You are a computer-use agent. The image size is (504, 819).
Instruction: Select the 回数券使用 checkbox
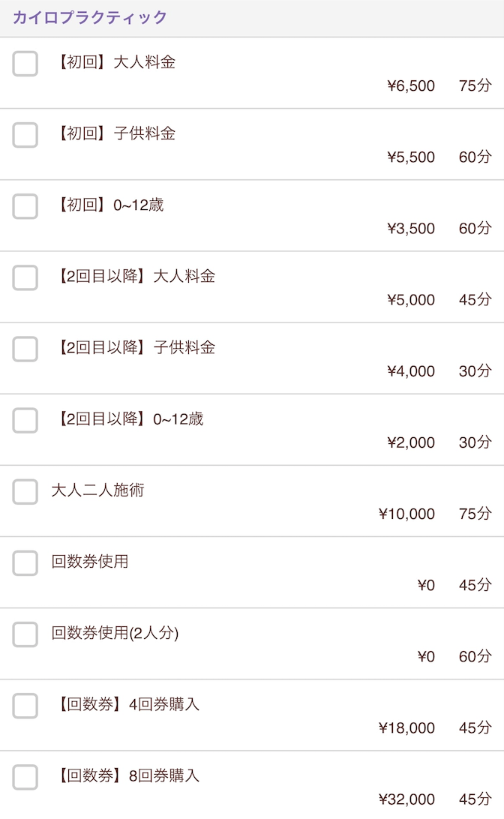click(25, 563)
